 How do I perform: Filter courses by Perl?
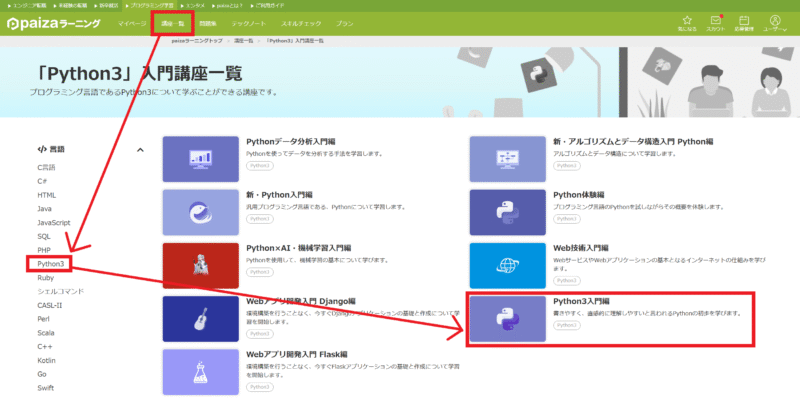43,319
